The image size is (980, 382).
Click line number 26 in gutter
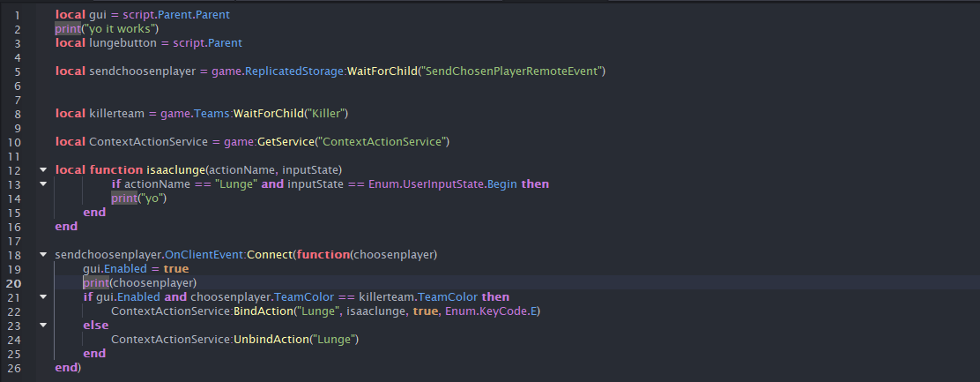point(14,368)
